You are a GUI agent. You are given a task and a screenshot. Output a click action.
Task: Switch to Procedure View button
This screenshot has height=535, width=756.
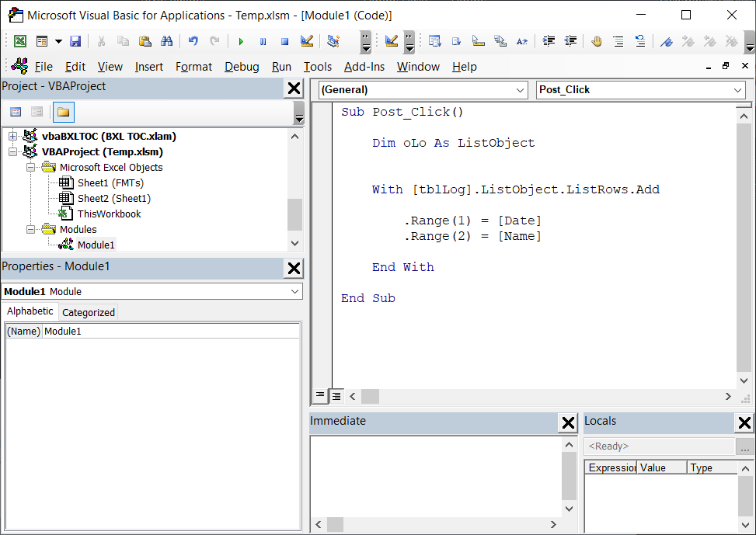(x=320, y=396)
